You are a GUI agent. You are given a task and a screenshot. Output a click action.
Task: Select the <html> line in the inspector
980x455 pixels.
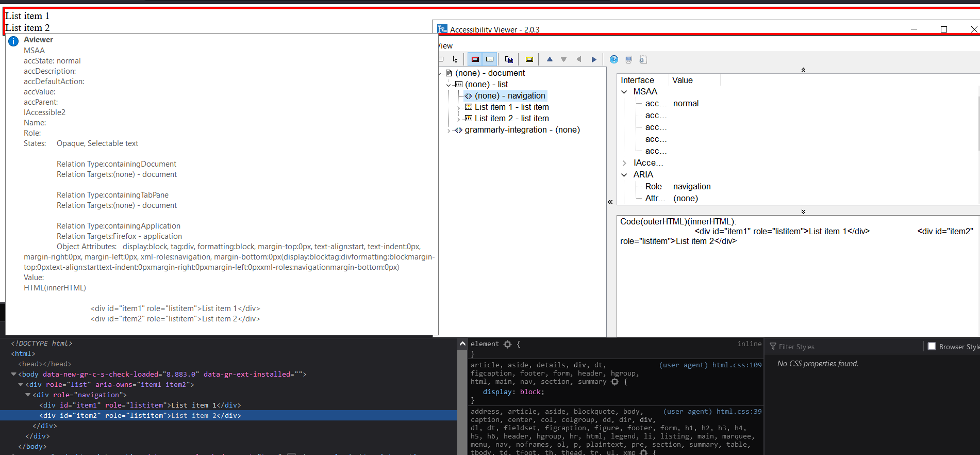pyautogui.click(x=228, y=354)
